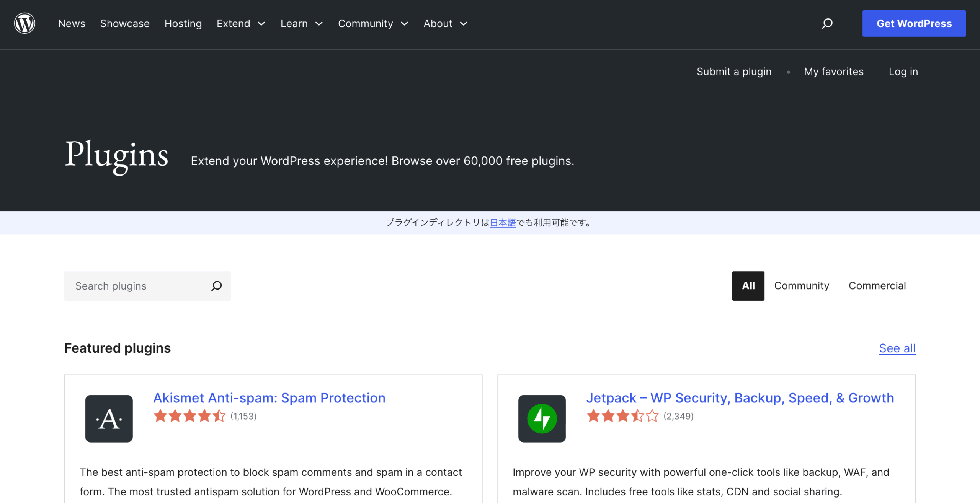Follow the See all featured plugins link
The width and height of the screenshot is (980, 503).
tap(897, 348)
